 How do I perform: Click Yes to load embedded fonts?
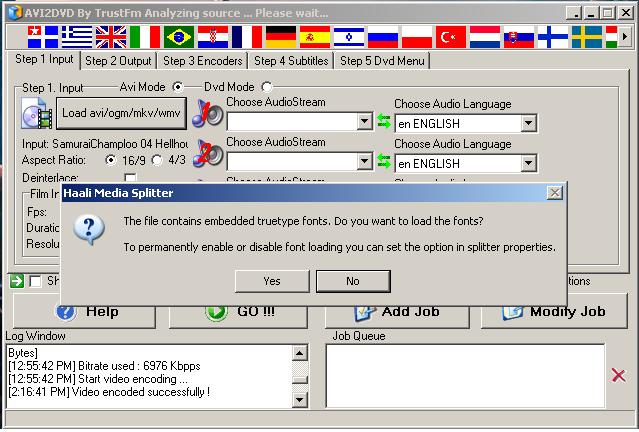tap(272, 281)
